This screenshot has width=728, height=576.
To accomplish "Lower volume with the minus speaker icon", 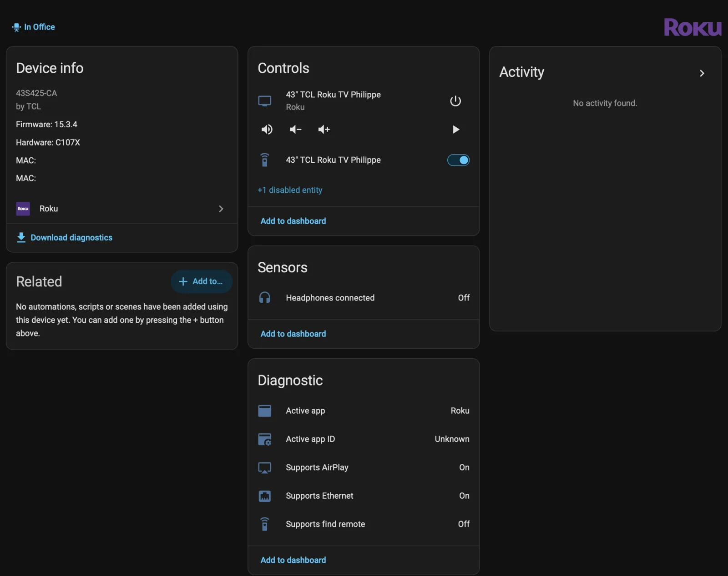I will (x=296, y=130).
